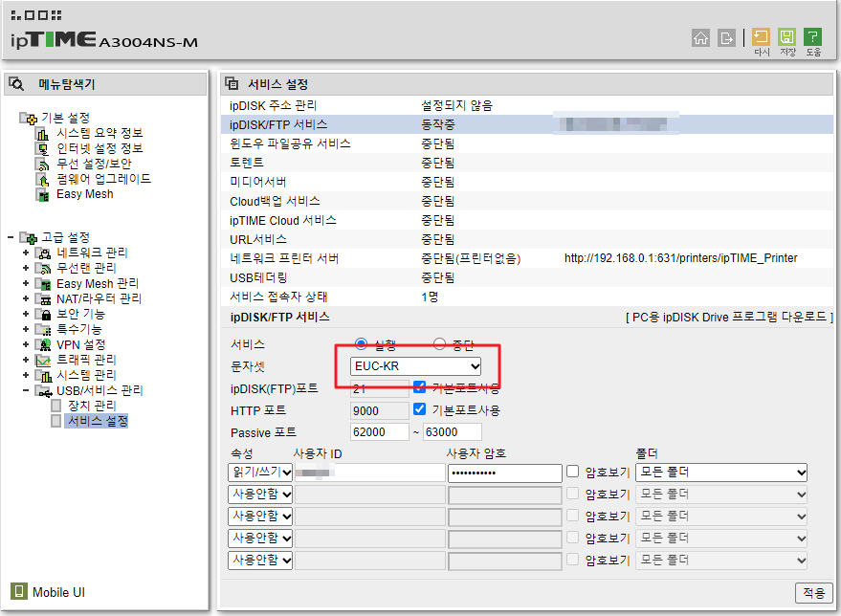Open the 문자셋 EUC-KR dropdown
This screenshot has height=616, width=841.
tap(415, 366)
